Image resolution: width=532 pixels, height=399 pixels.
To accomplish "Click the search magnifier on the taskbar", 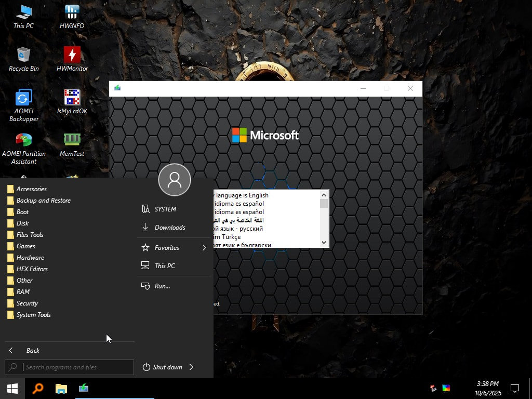I will tap(37, 388).
